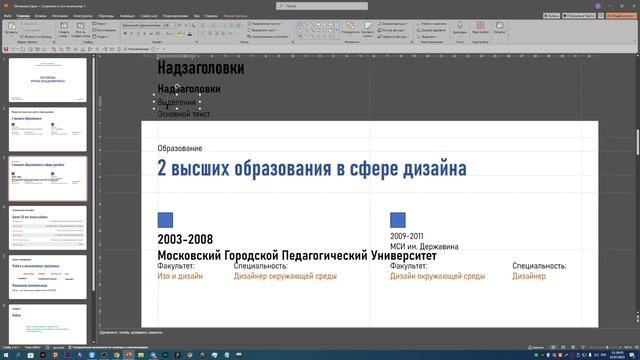This screenshot has height=360, width=640.
Task: Click the '2003-2008' text on the slide
Action: (x=185, y=239)
